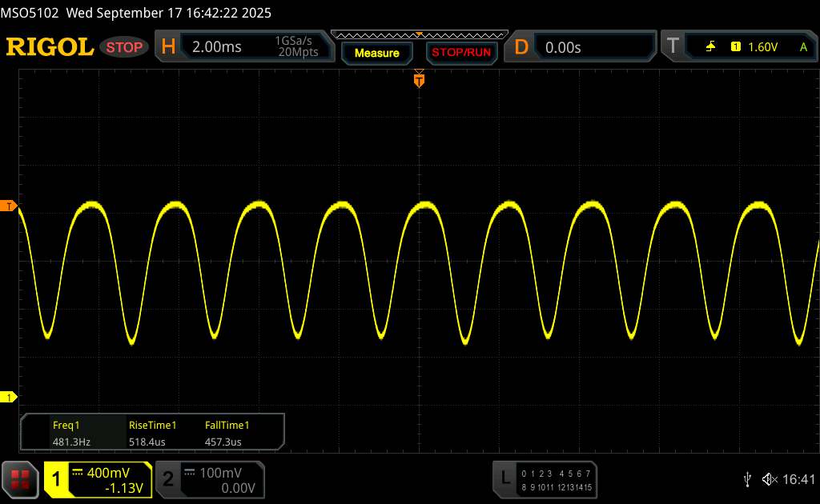The height and width of the screenshot is (504, 820).
Task: Click the red STOP status badge
Action: (x=125, y=47)
